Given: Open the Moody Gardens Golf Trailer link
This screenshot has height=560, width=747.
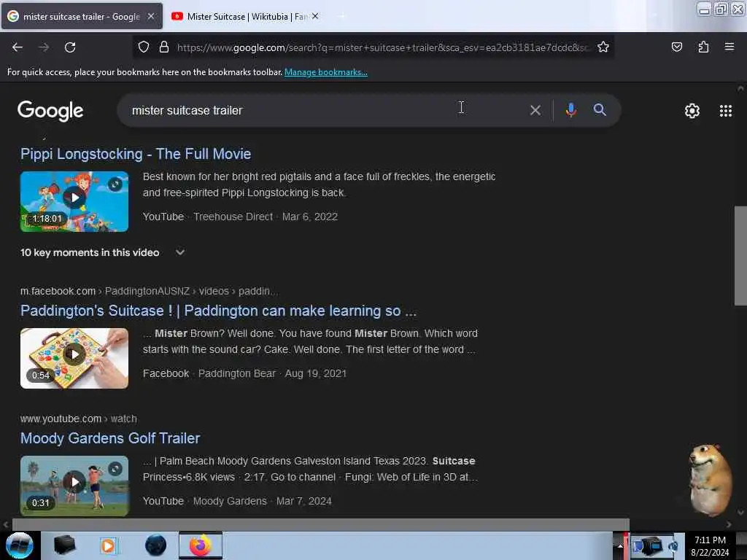Looking at the screenshot, I should 110,438.
